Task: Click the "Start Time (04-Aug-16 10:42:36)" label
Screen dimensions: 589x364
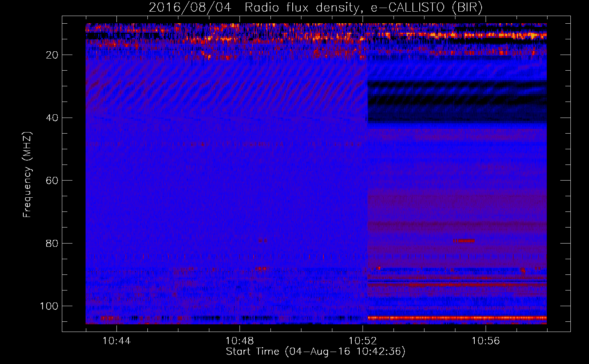Action: click(316, 352)
